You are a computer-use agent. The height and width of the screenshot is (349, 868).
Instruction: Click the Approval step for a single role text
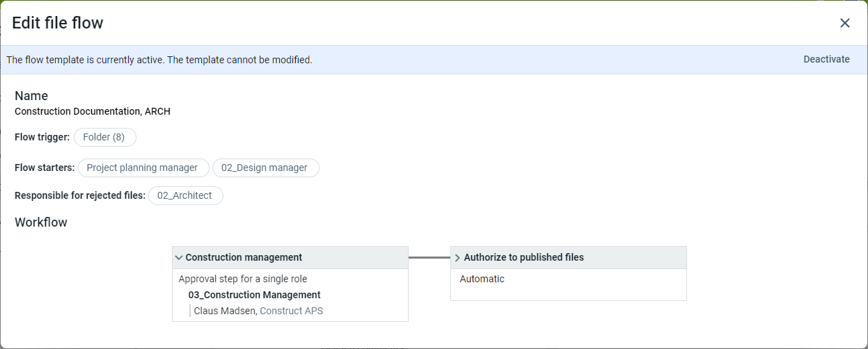click(x=242, y=279)
